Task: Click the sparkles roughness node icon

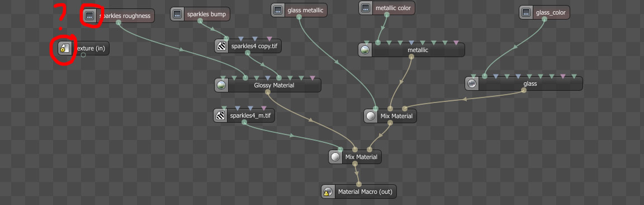Action: 90,16
